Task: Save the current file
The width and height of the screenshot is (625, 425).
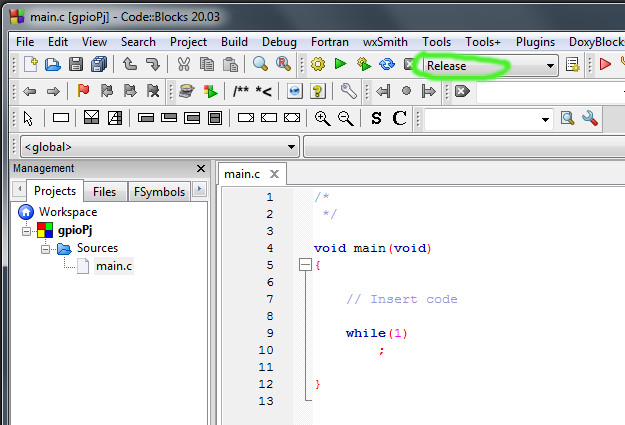Action: click(76, 64)
